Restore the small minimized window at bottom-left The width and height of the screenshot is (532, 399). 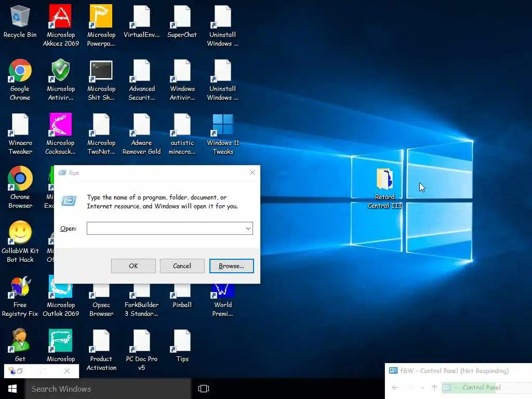click(20, 371)
